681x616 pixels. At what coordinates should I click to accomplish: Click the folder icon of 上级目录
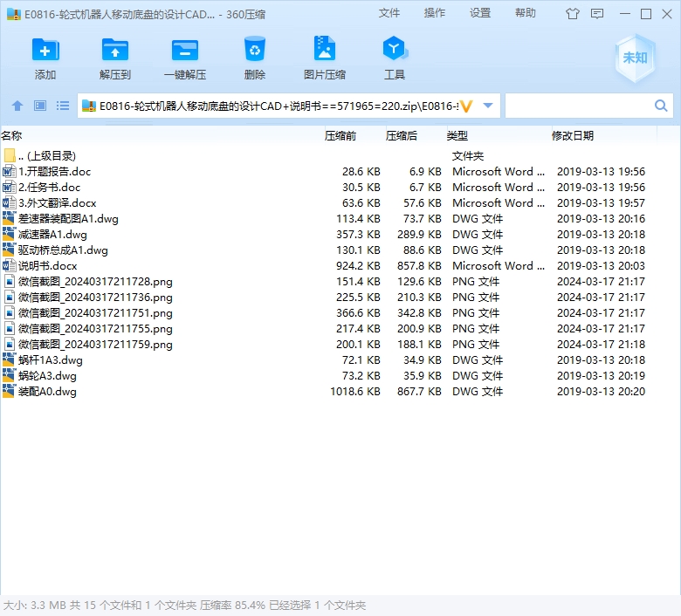(9, 155)
